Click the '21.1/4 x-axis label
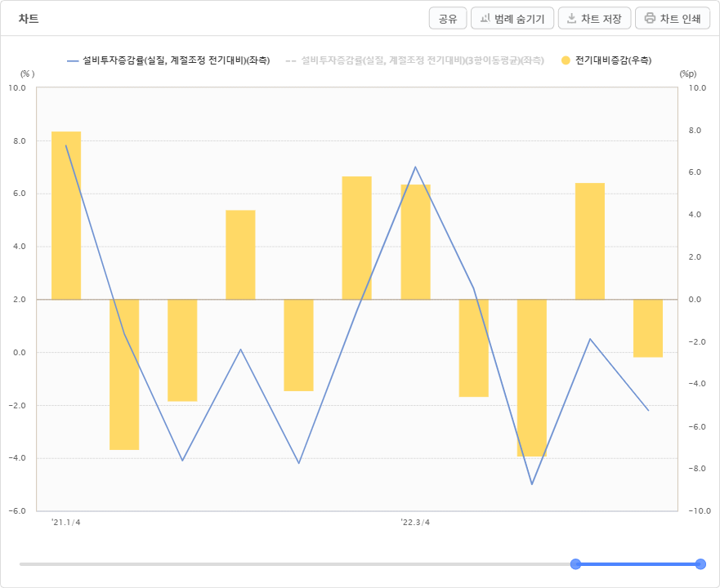720x588 pixels. coord(66,523)
